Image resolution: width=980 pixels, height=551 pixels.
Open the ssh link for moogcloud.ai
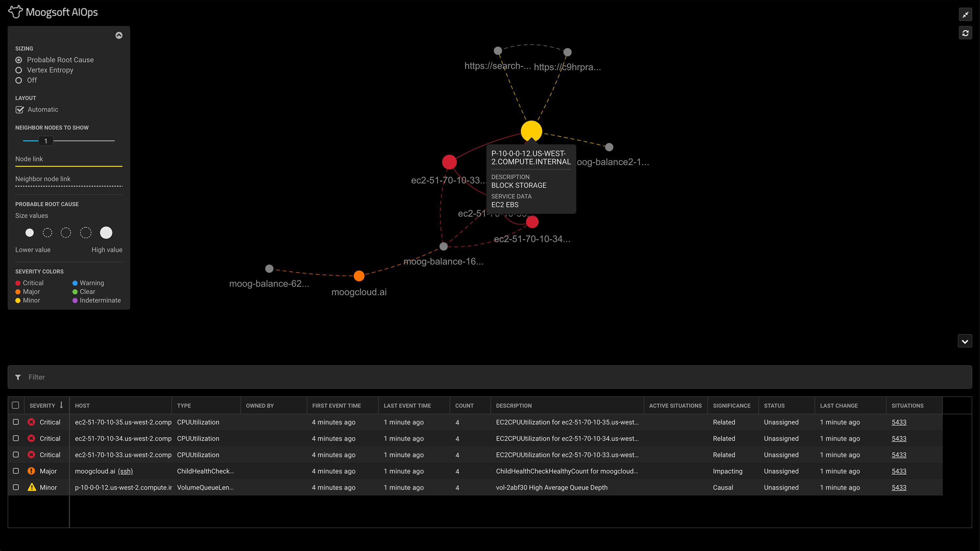click(x=126, y=471)
